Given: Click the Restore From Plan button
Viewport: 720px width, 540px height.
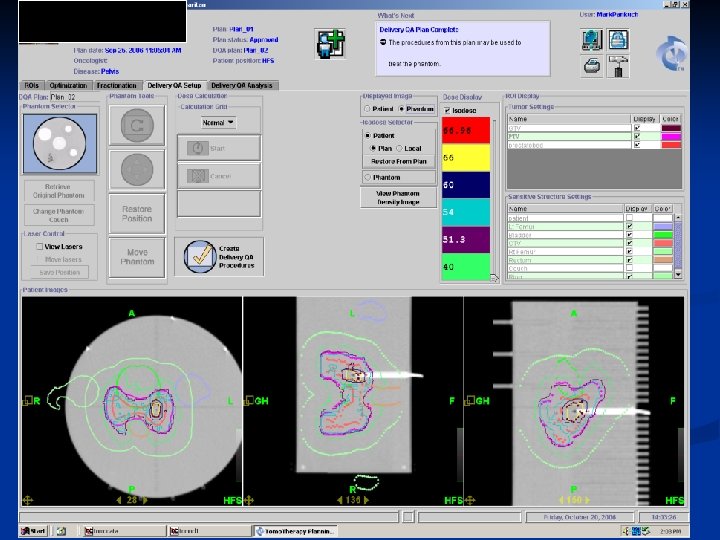Looking at the screenshot, I should 399,162.
